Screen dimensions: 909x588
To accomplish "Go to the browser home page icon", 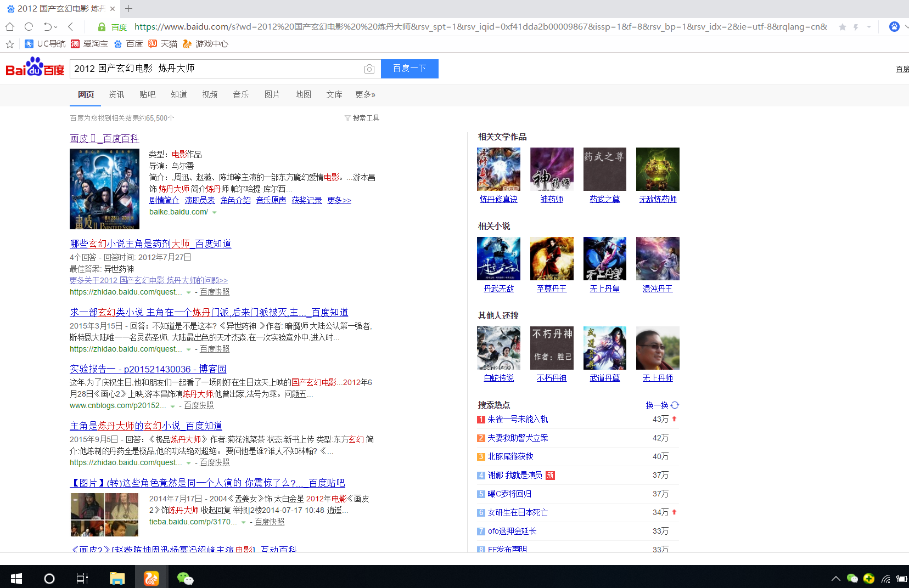I will point(10,26).
